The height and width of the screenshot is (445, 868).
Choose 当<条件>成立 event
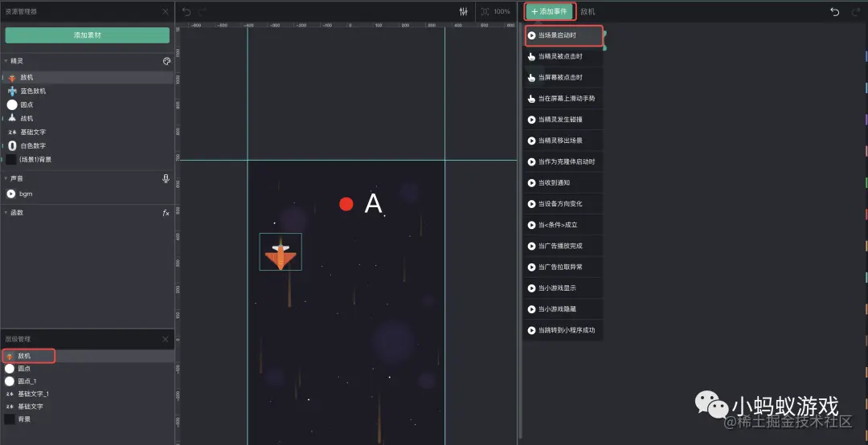coord(563,225)
